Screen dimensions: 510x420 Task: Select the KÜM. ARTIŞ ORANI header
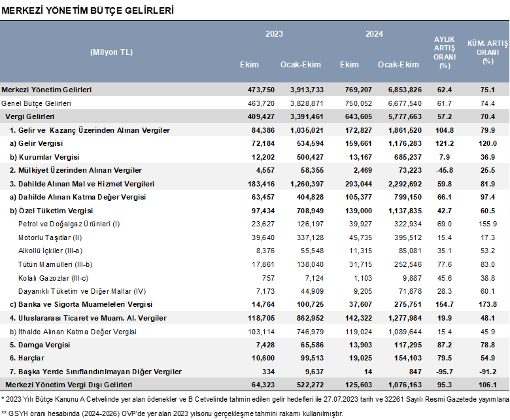(x=488, y=52)
